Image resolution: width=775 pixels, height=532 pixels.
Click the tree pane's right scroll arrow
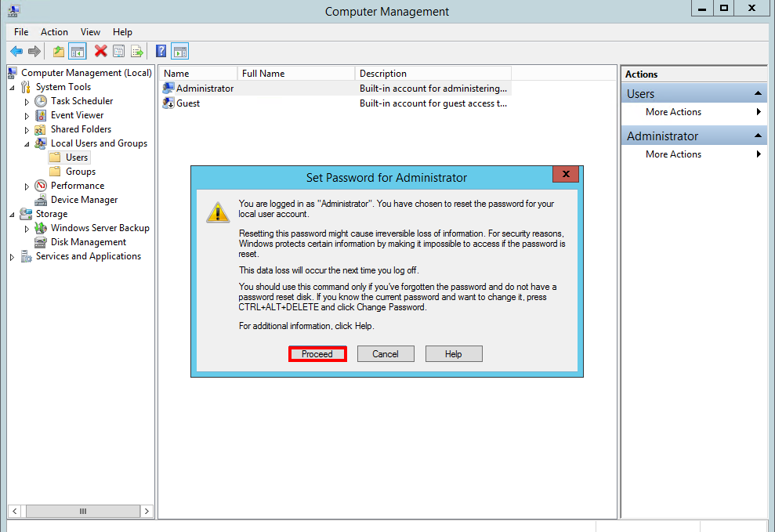[147, 512]
